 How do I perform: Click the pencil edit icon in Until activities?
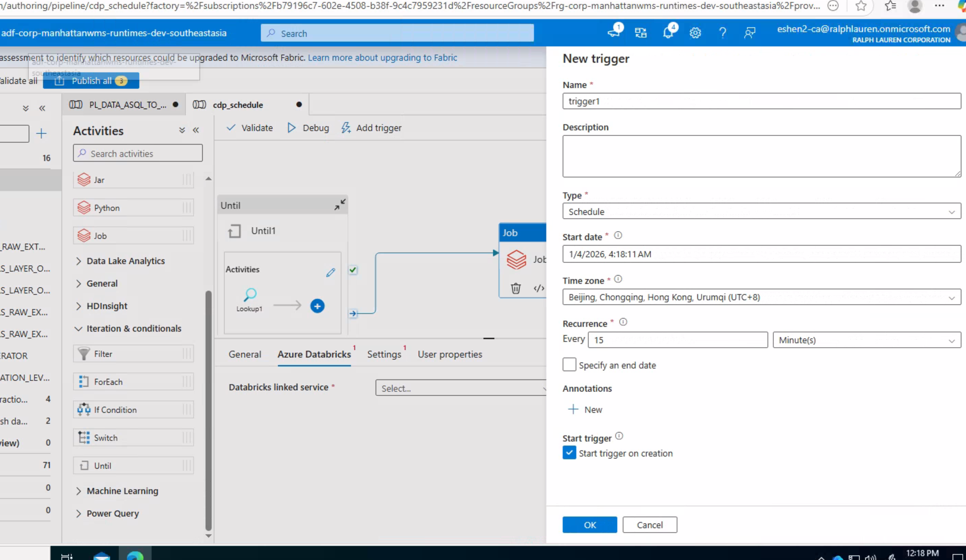pos(330,272)
